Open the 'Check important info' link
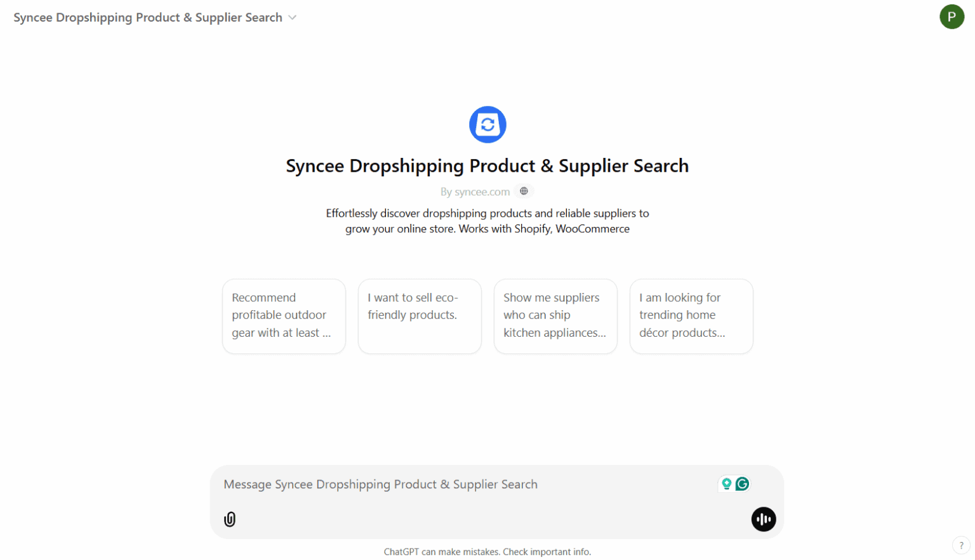This screenshot has width=975, height=560. pyautogui.click(x=547, y=551)
